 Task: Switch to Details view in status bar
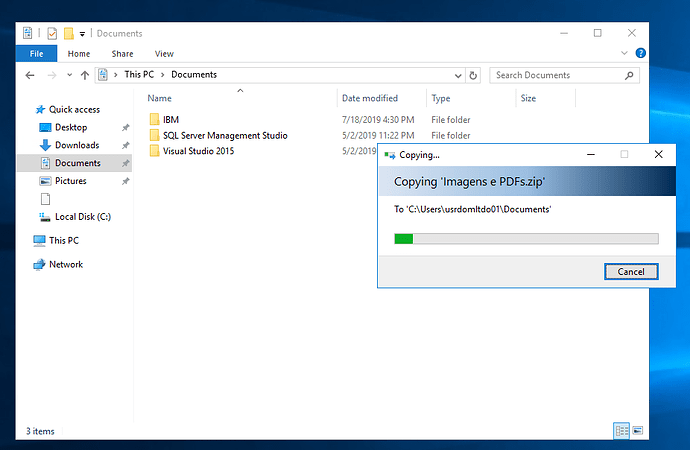pyautogui.click(x=622, y=431)
